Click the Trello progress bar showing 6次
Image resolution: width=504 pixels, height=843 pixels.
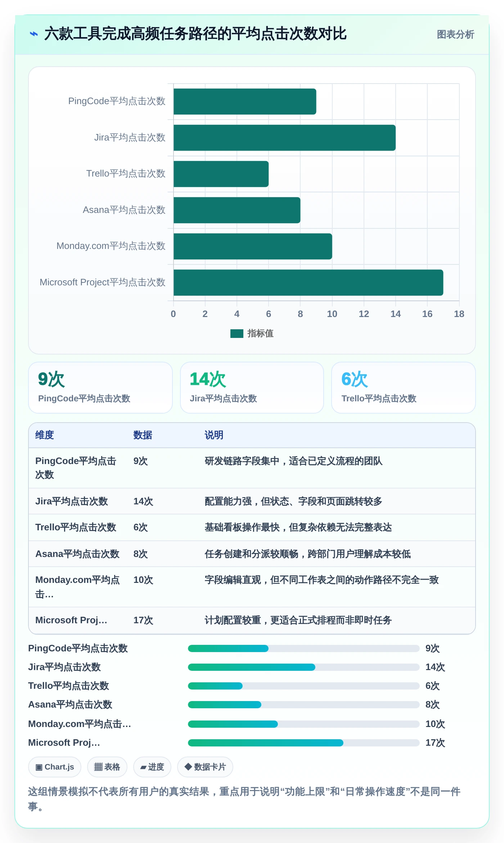303,686
